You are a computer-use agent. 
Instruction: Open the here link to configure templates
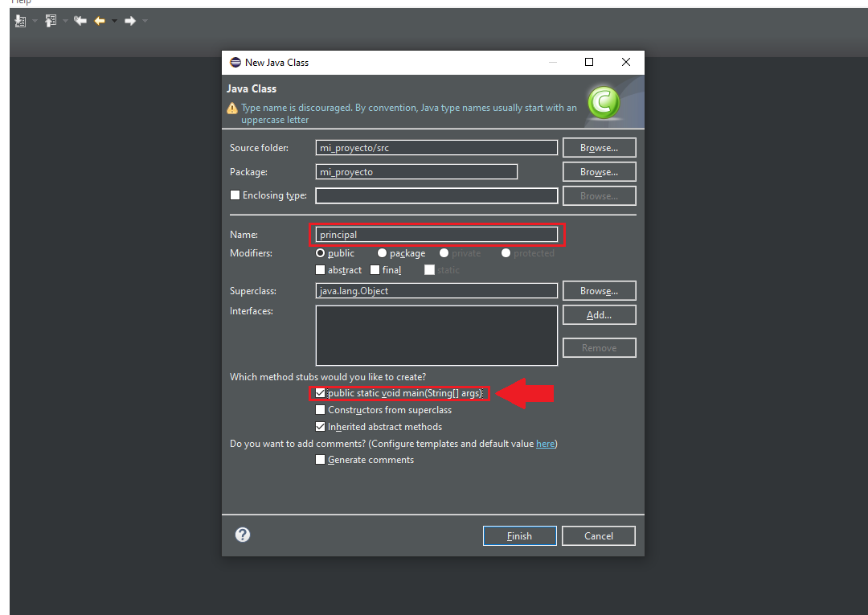click(545, 443)
